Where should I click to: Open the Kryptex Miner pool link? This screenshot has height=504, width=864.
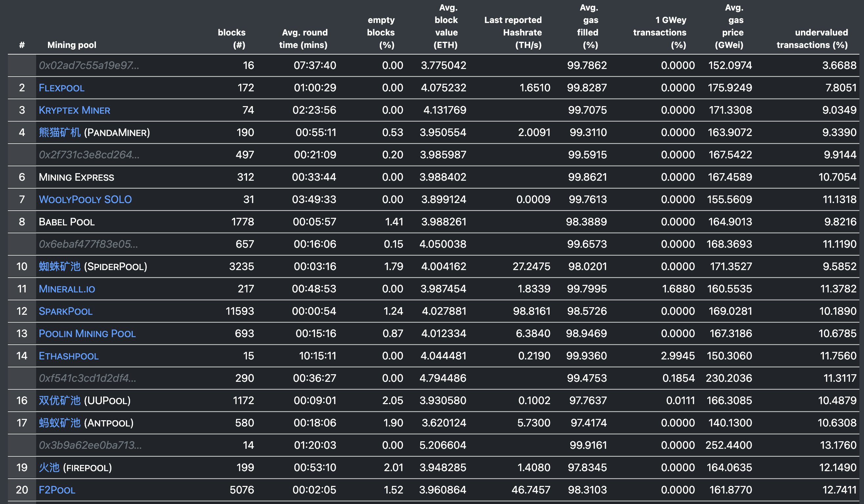tap(74, 110)
